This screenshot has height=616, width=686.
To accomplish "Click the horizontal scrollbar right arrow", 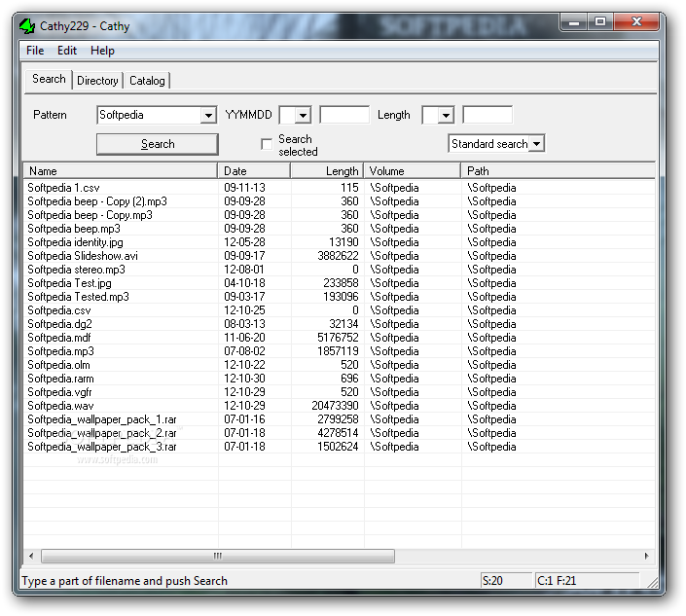I will point(647,556).
